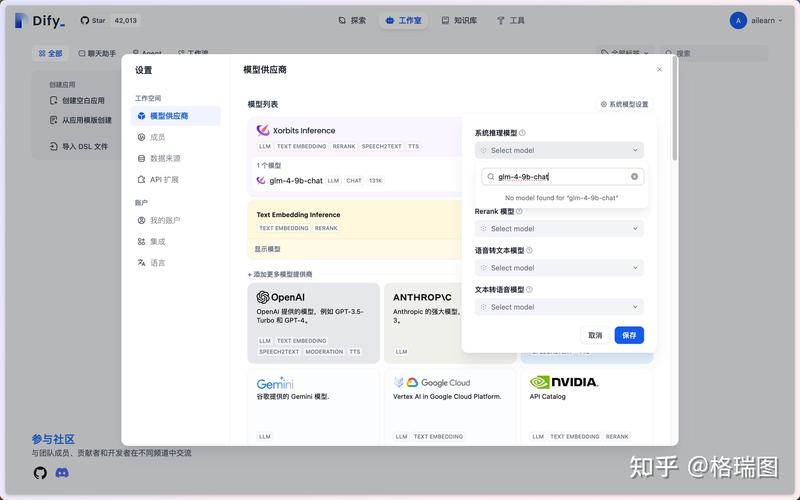
Task: Open 数据来源 in settings sidebar
Action: [x=176, y=158]
